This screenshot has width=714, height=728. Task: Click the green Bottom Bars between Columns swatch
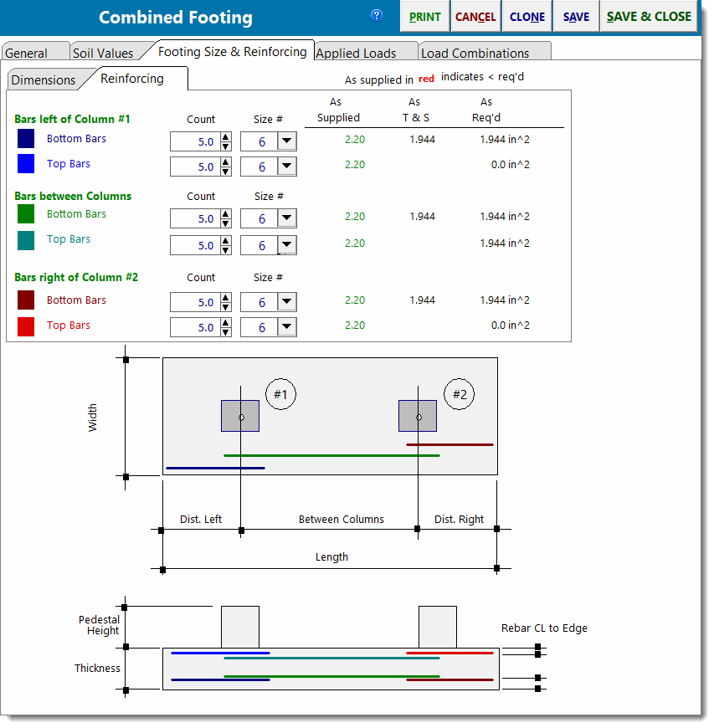(26, 214)
